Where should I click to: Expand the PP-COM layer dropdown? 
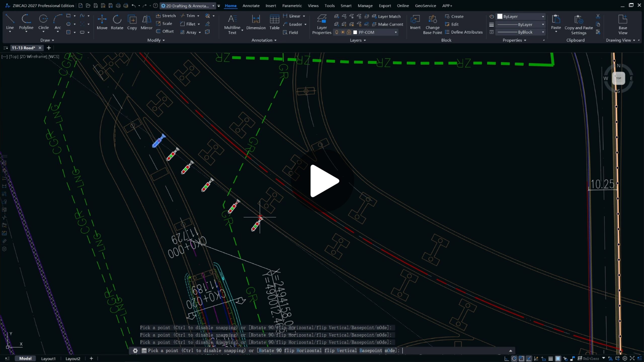[x=395, y=32]
